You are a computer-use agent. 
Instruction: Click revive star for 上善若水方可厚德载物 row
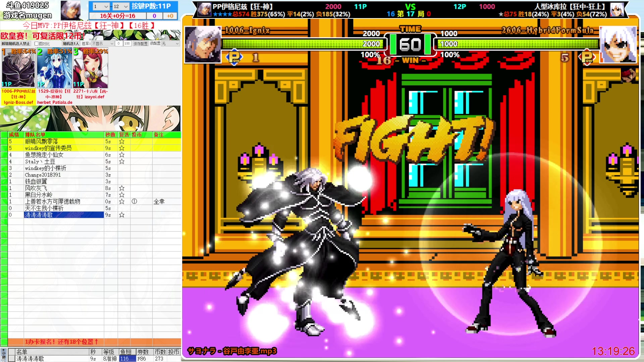click(122, 201)
